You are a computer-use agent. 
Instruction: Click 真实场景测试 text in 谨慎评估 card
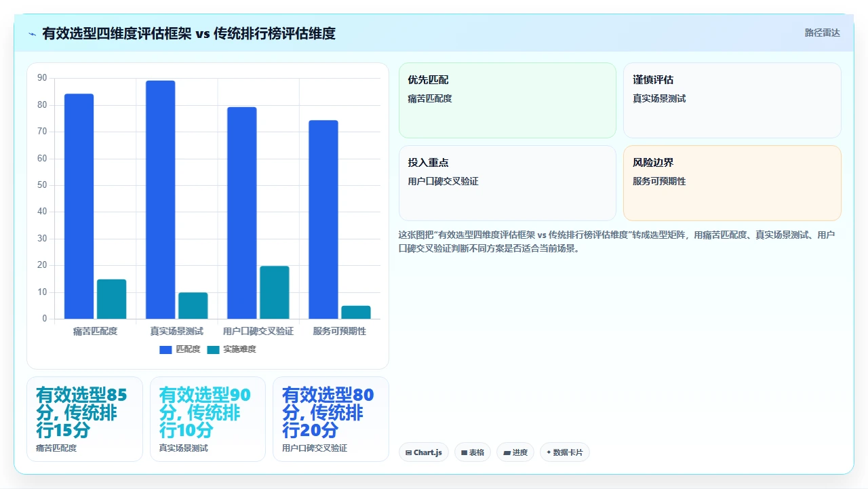point(659,98)
